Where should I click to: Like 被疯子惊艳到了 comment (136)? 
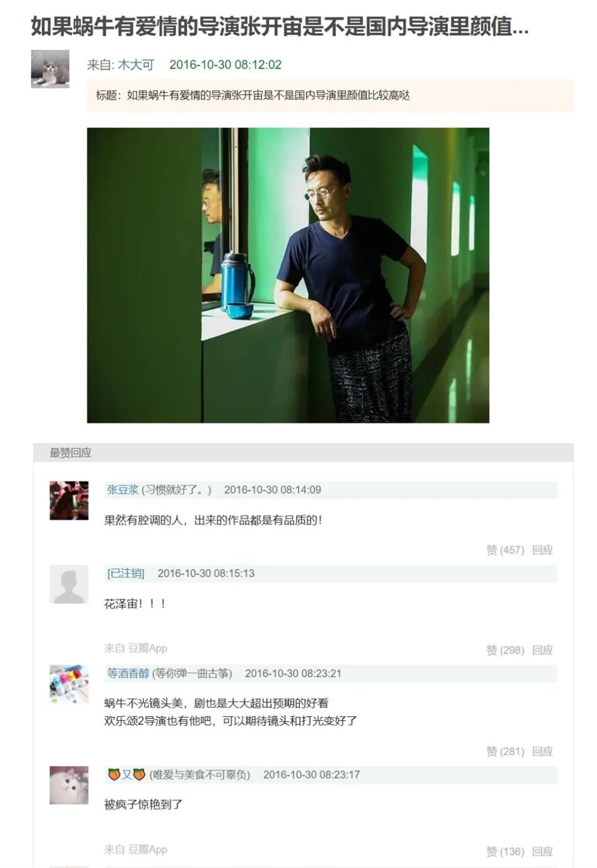point(505,851)
